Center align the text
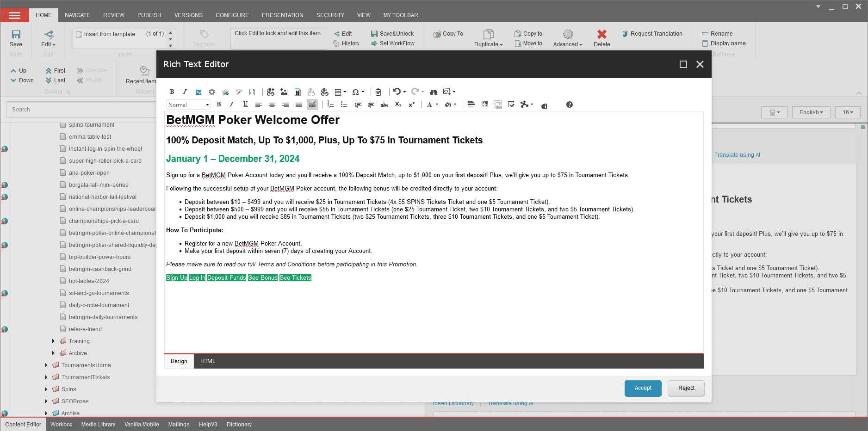This screenshot has height=431, width=868. (272, 105)
